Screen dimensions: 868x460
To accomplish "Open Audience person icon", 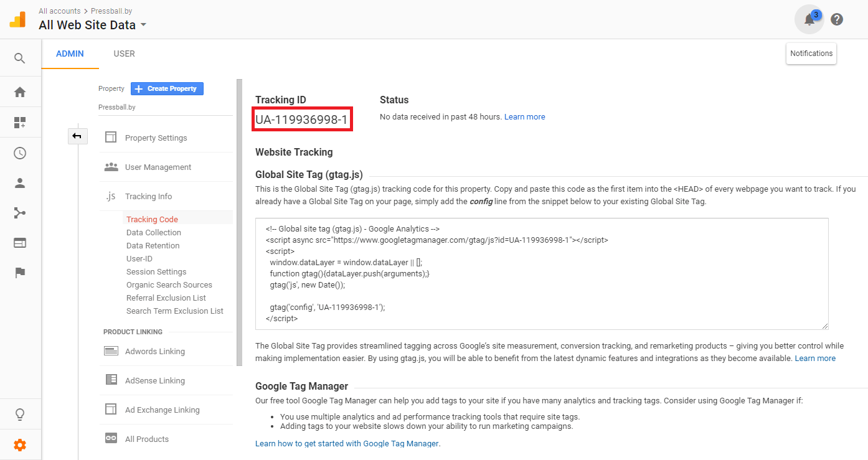I will pos(20,183).
